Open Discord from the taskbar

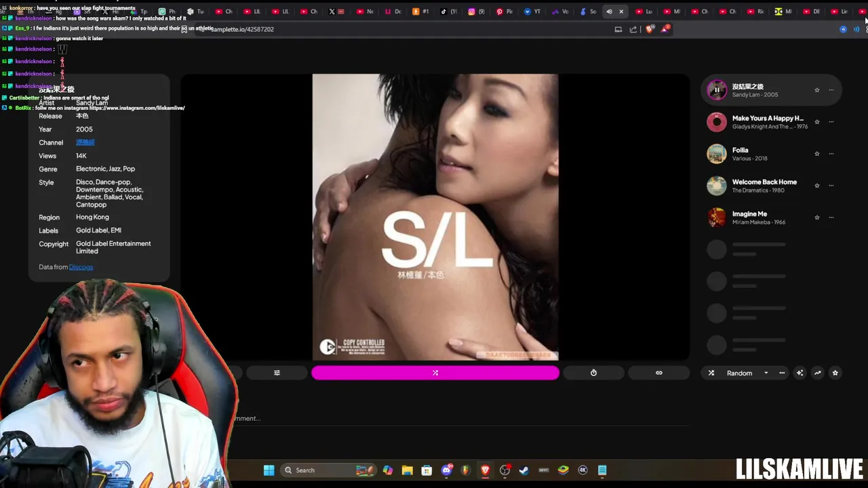[446, 470]
